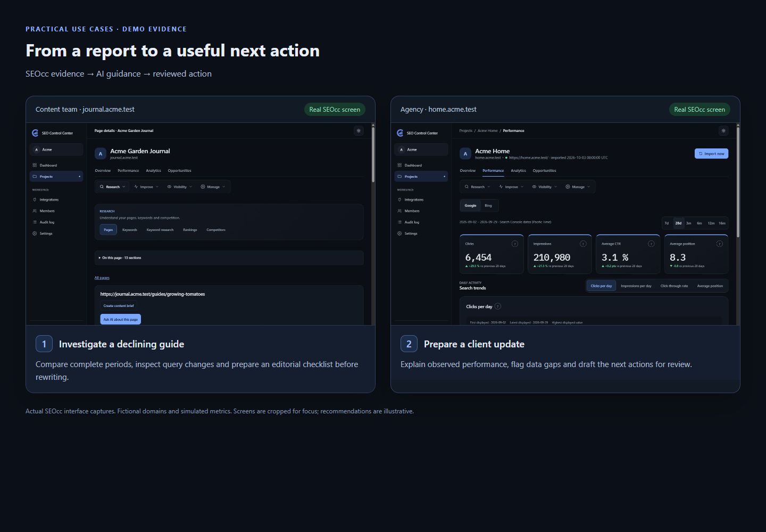The image size is (766, 532).
Task: Show the Impressions per day trend
Action: click(x=636, y=286)
